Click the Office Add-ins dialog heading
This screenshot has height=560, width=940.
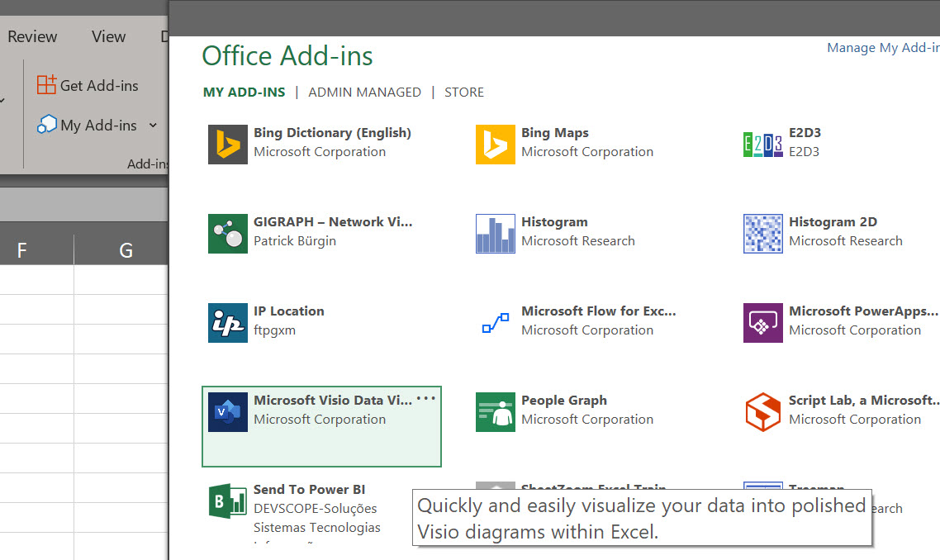287,56
